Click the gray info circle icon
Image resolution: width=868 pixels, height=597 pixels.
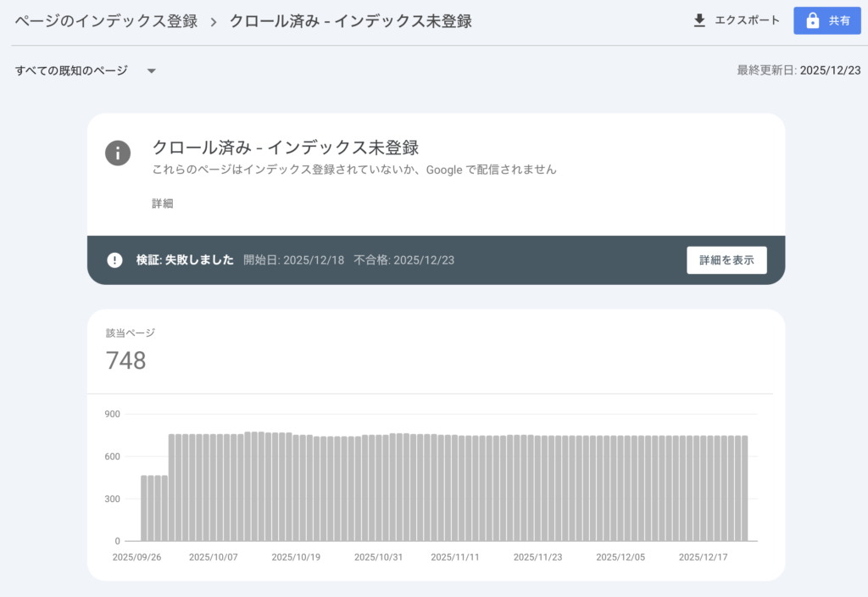click(118, 153)
